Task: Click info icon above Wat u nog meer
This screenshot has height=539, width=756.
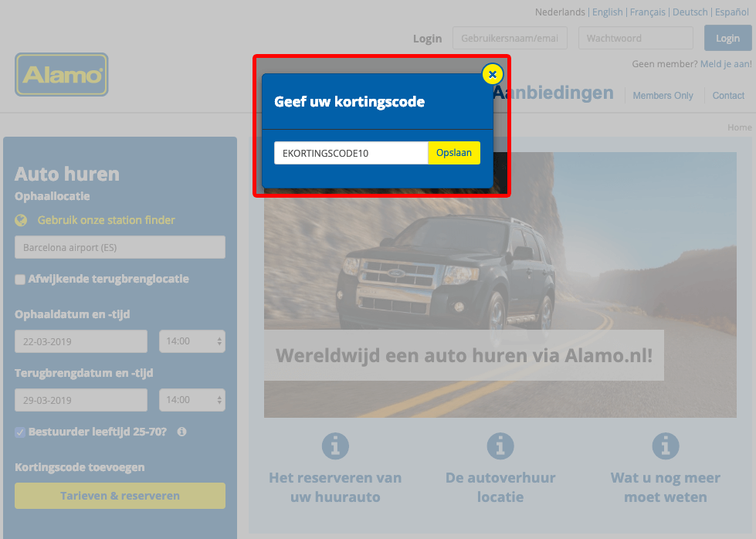Action: pos(666,446)
